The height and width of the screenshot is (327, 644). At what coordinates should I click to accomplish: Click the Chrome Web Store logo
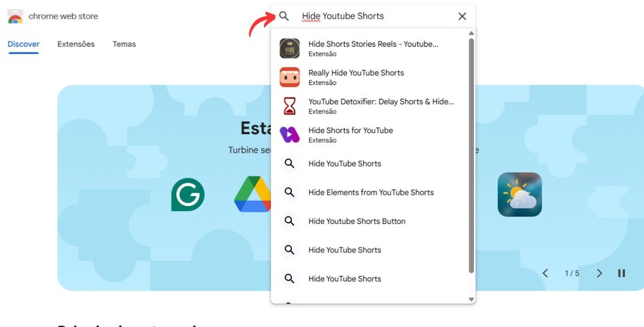(x=15, y=16)
